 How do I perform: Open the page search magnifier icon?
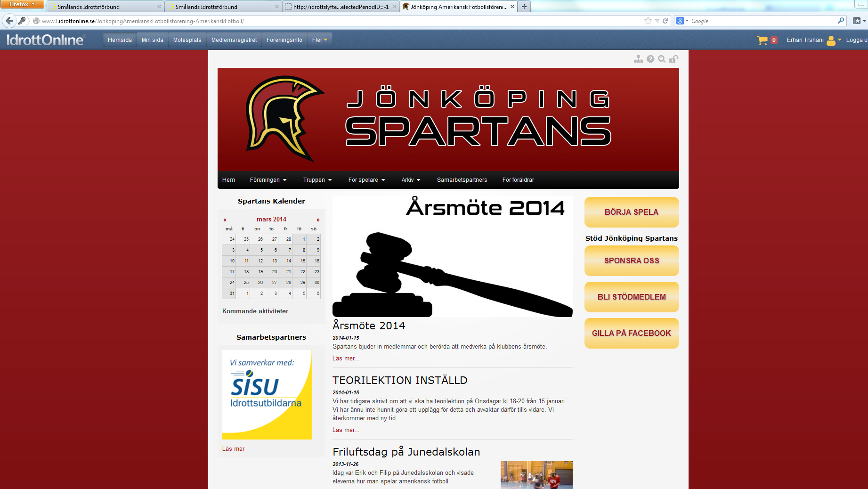pyautogui.click(x=662, y=59)
